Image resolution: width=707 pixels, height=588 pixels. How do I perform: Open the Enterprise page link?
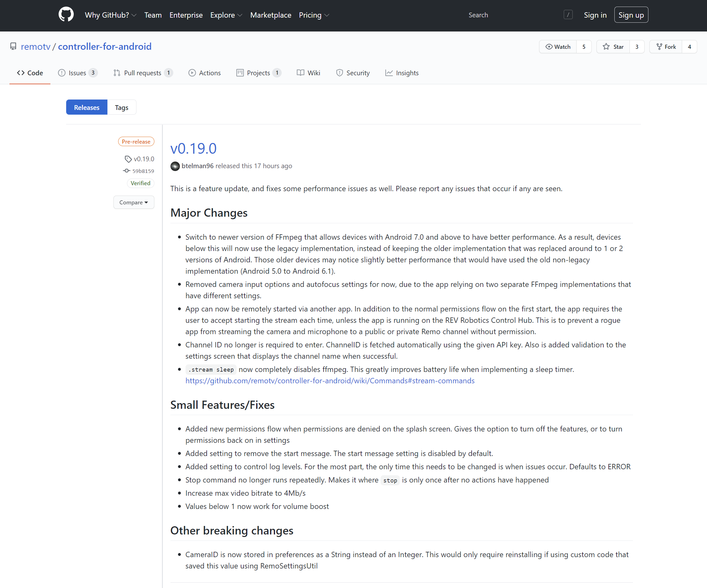(186, 15)
